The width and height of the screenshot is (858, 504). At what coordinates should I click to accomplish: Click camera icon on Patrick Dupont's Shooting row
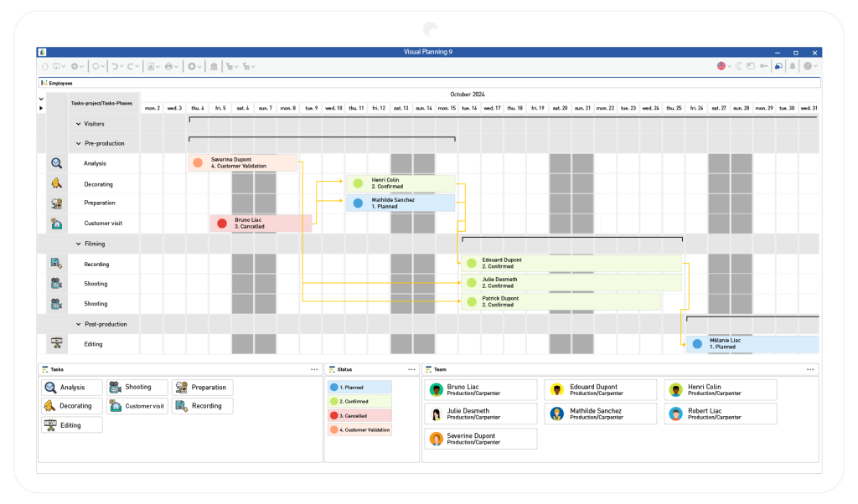click(56, 303)
